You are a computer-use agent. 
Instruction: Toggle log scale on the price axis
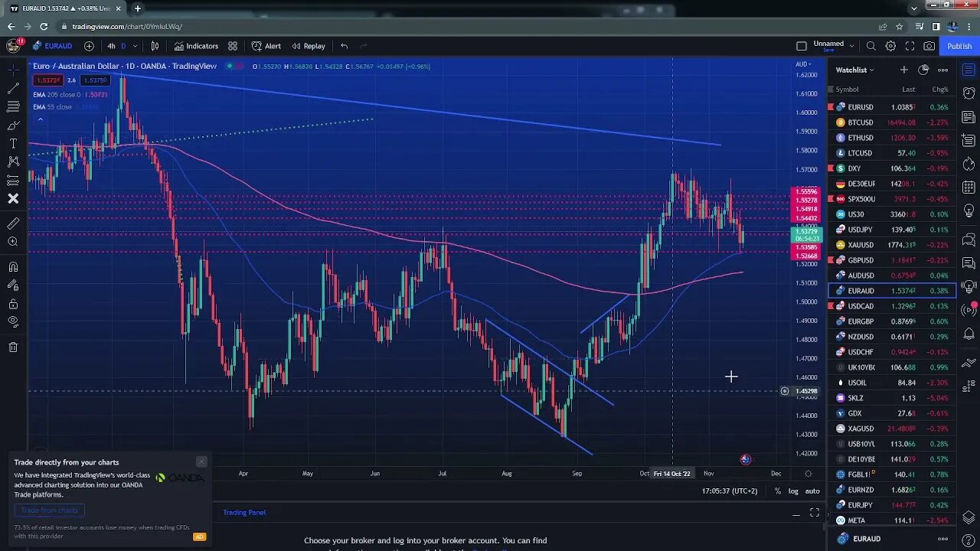click(x=793, y=491)
